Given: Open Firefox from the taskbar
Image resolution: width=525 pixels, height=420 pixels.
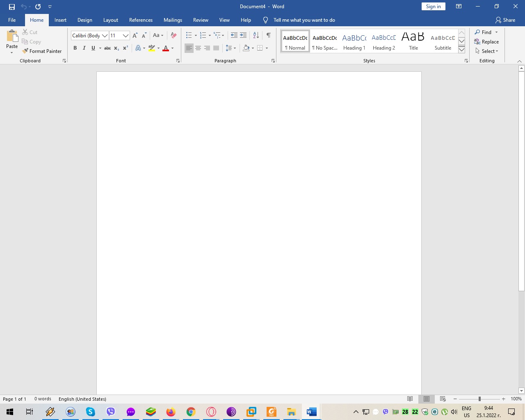Looking at the screenshot, I should pos(171,412).
